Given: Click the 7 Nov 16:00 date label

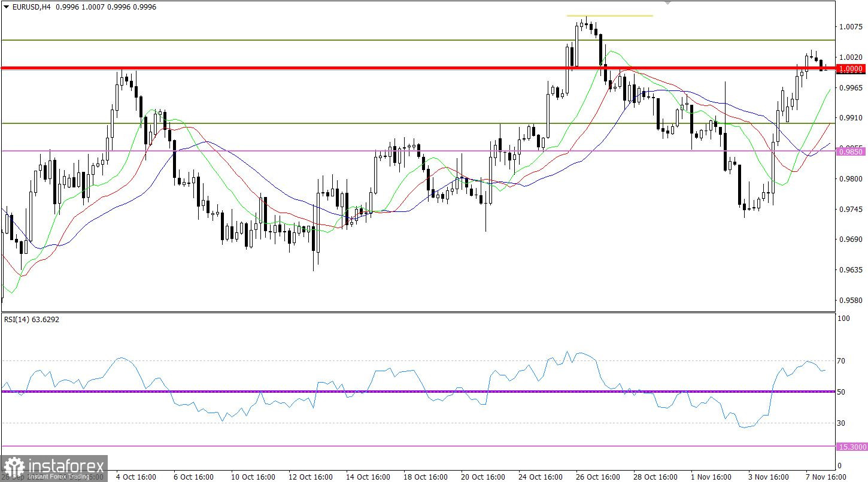Looking at the screenshot, I should click(825, 477).
